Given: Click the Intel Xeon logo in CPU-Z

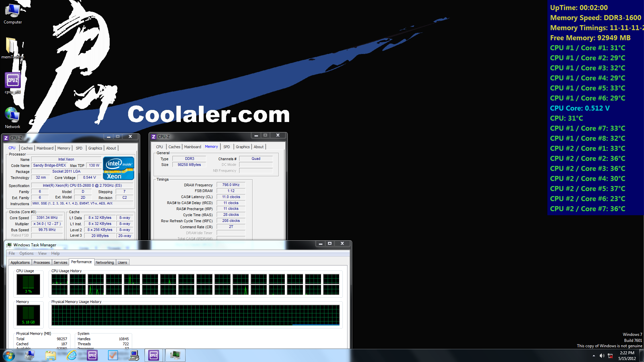Looking at the screenshot, I should [x=118, y=168].
